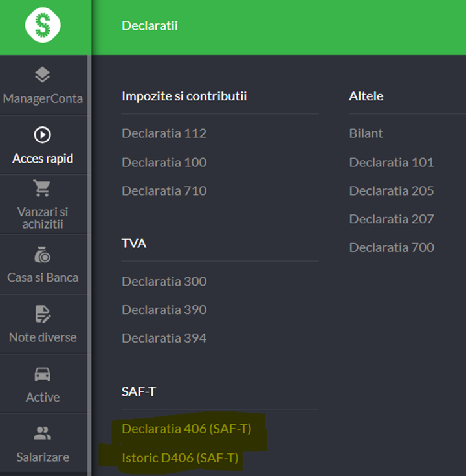Open Note diverse document icon

click(x=43, y=314)
